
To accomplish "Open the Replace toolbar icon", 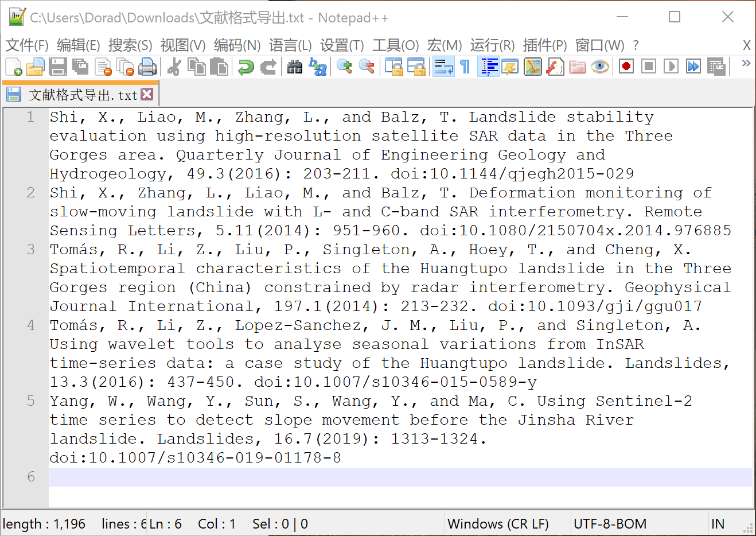I will click(317, 67).
